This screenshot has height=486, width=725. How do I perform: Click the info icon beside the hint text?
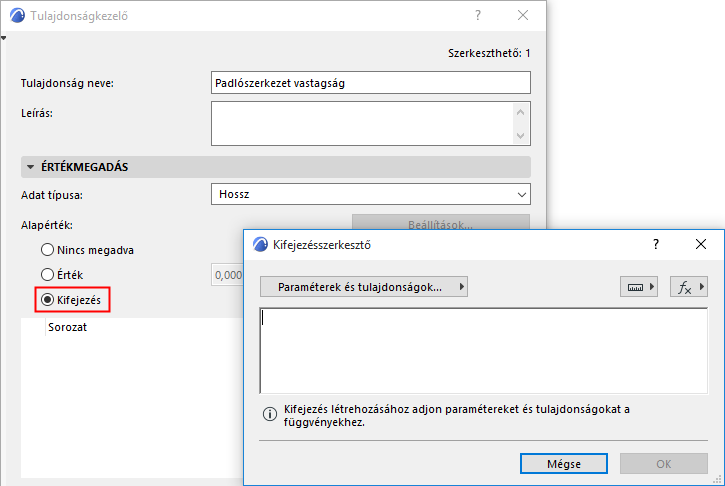pos(269,414)
